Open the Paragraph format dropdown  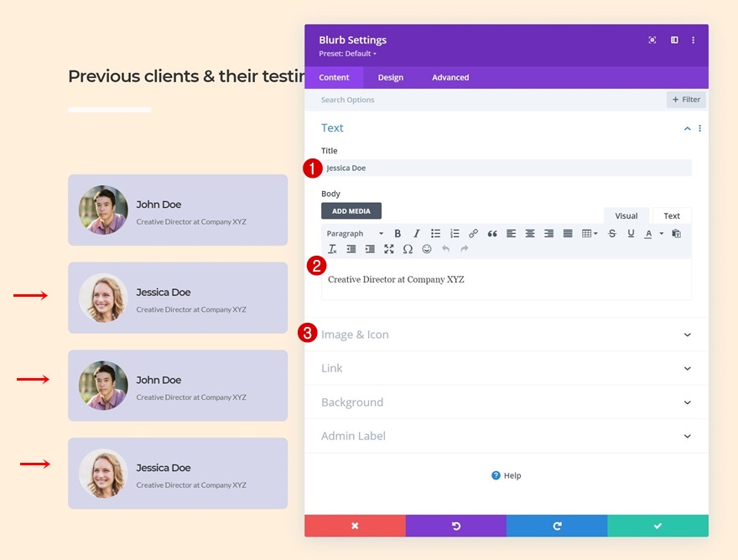pos(355,233)
